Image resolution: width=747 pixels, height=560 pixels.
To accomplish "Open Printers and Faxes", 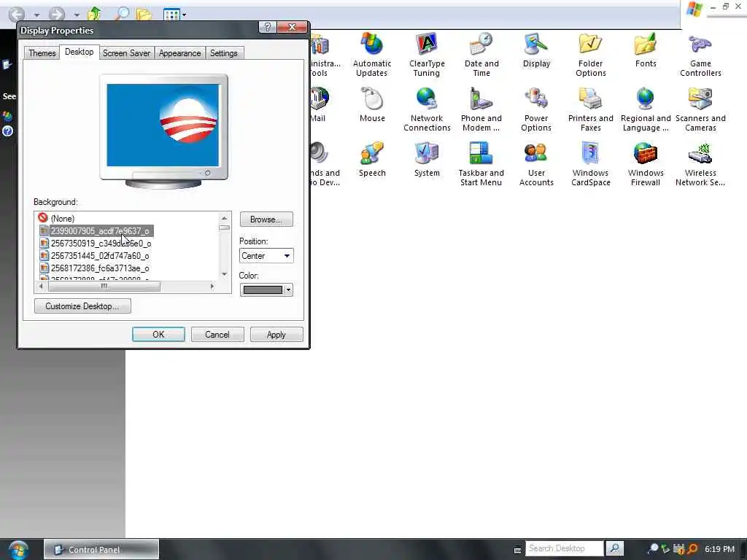I will point(591,109).
